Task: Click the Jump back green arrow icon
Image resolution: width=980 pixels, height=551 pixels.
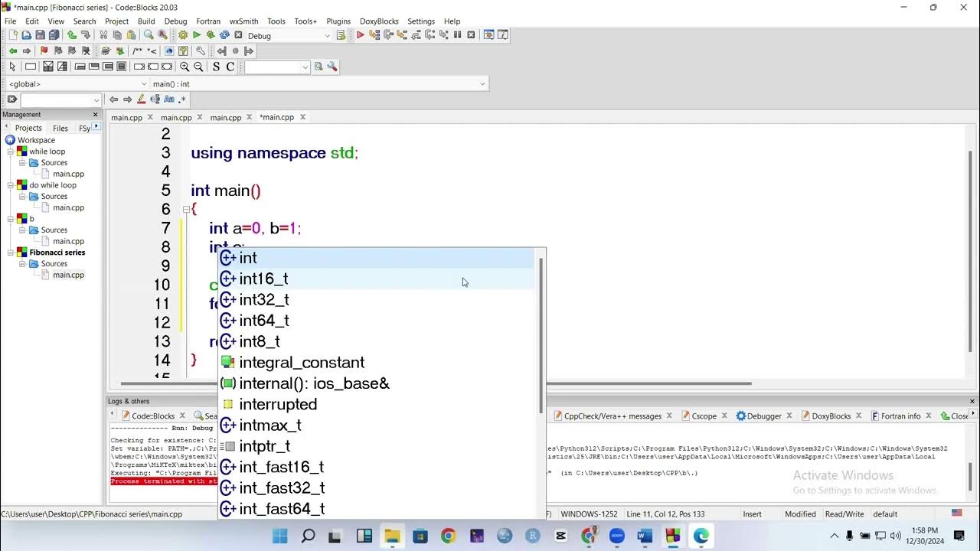Action: [x=13, y=51]
